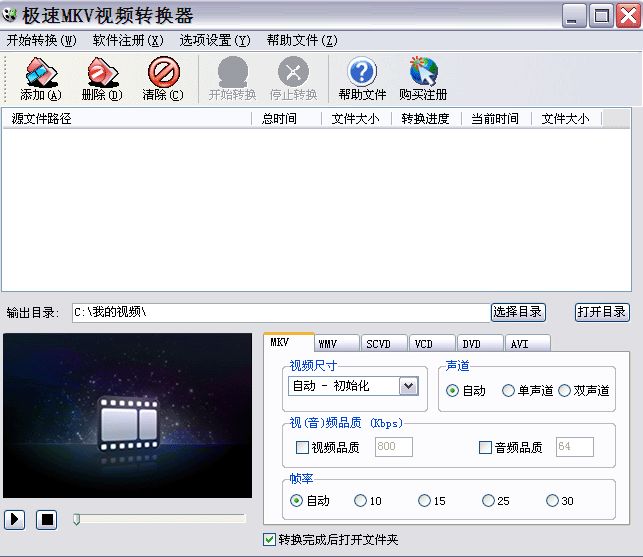Click the 总时间 column header

(x=286, y=119)
